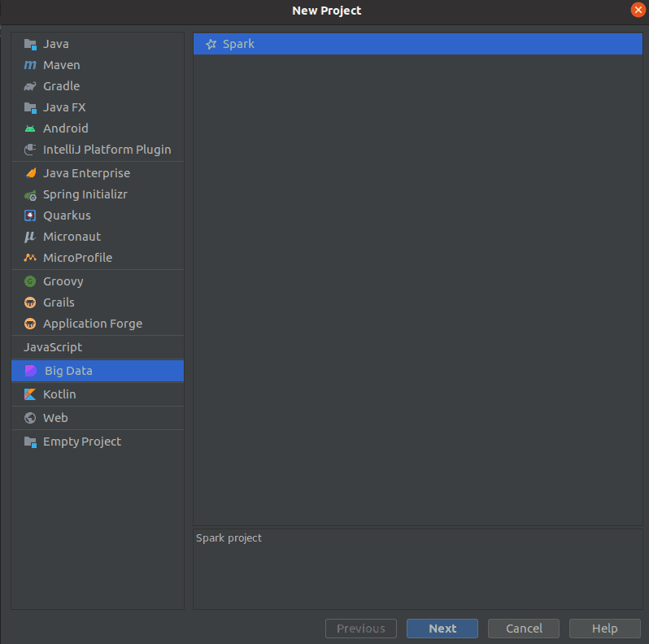Viewport: 649px width, 644px height.
Task: Click the Grails icon
Action: click(x=30, y=302)
